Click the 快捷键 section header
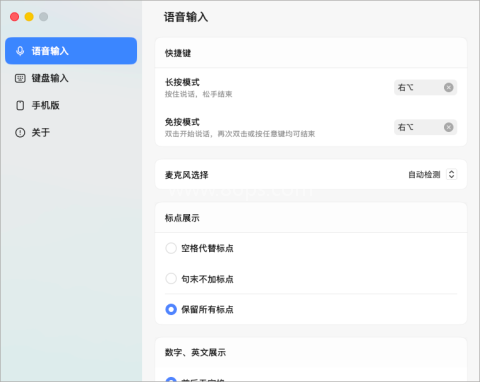Screen dimensions: 480x382 click(x=178, y=53)
